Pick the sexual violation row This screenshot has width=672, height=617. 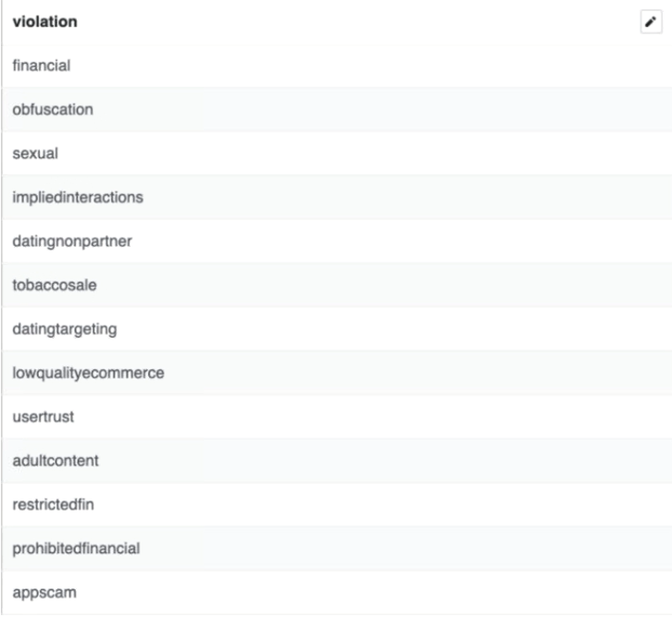(x=337, y=154)
